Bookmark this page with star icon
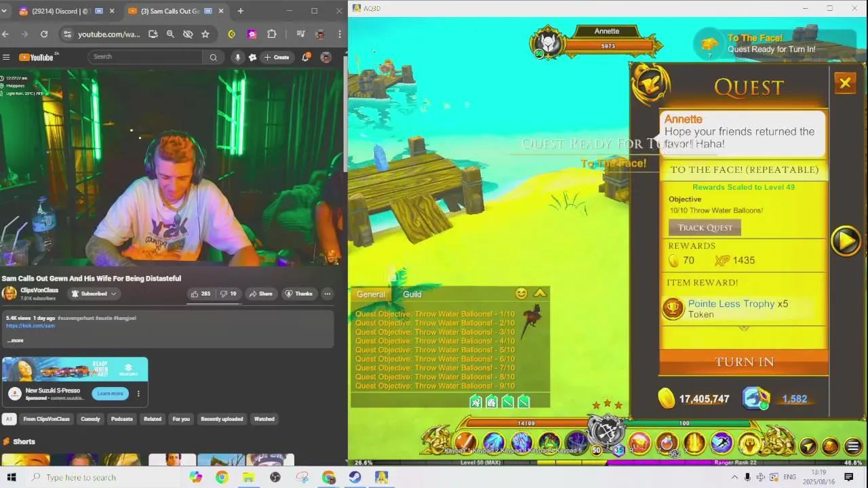 205,34
